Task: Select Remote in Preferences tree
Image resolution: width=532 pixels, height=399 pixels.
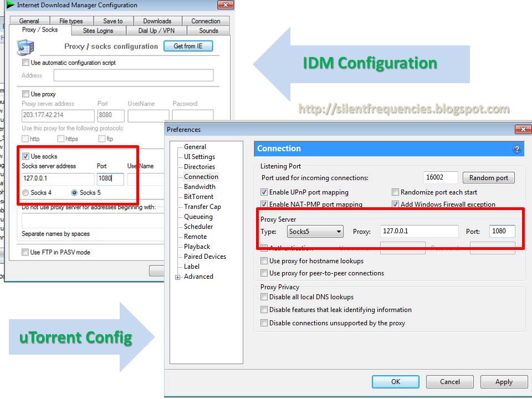Action: coord(196,237)
